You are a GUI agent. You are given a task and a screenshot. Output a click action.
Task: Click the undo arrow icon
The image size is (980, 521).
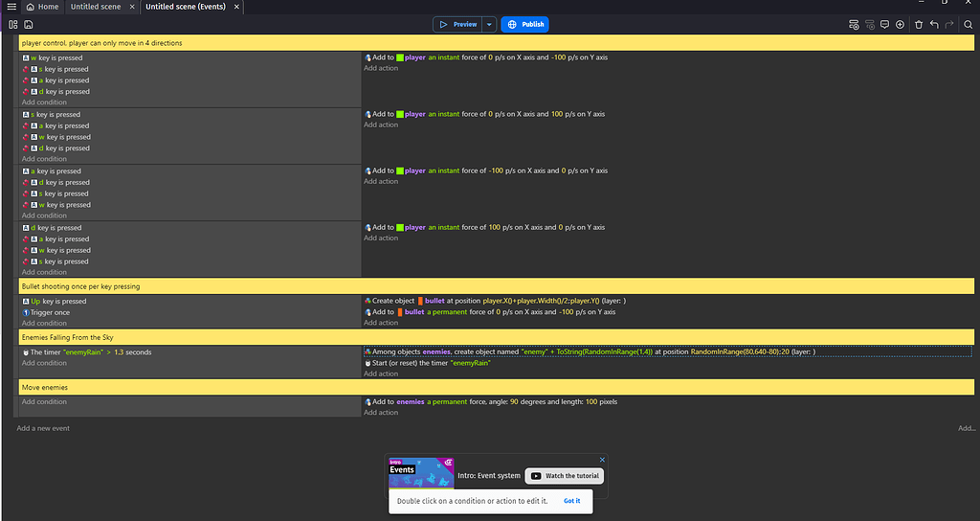[934, 24]
